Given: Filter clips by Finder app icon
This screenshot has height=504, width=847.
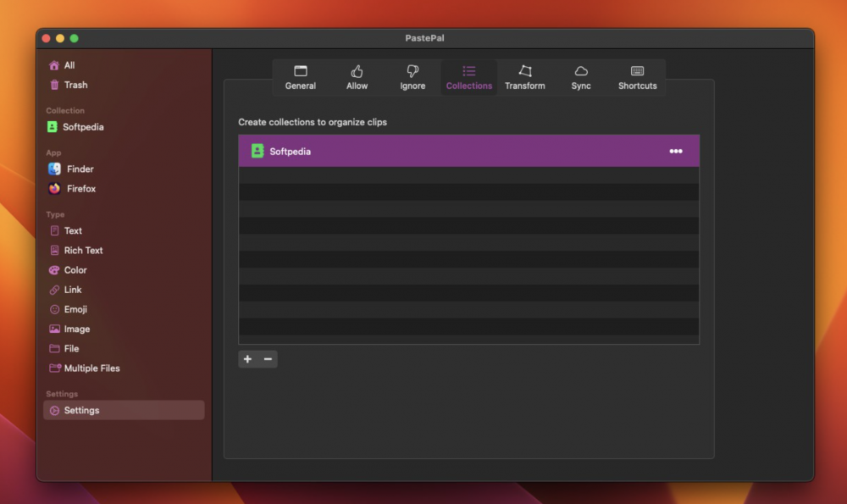Looking at the screenshot, I should click(54, 169).
